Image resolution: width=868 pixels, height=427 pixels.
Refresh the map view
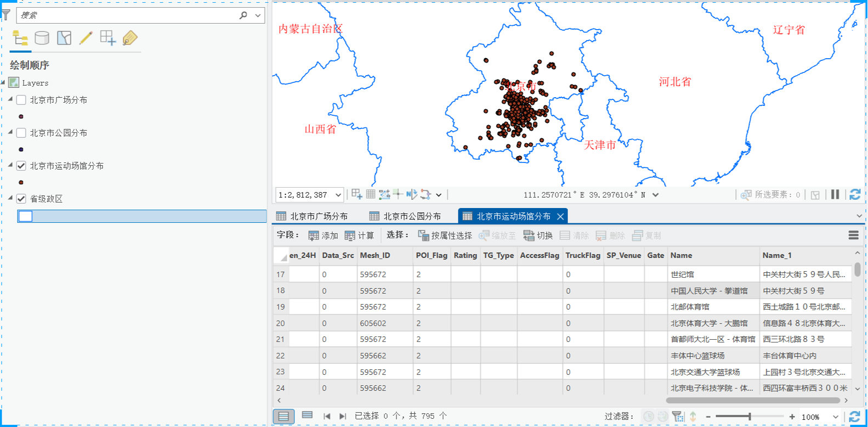pyautogui.click(x=855, y=194)
